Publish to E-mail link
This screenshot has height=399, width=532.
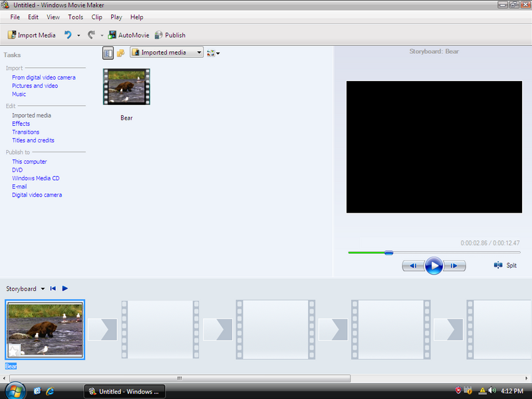pos(19,187)
